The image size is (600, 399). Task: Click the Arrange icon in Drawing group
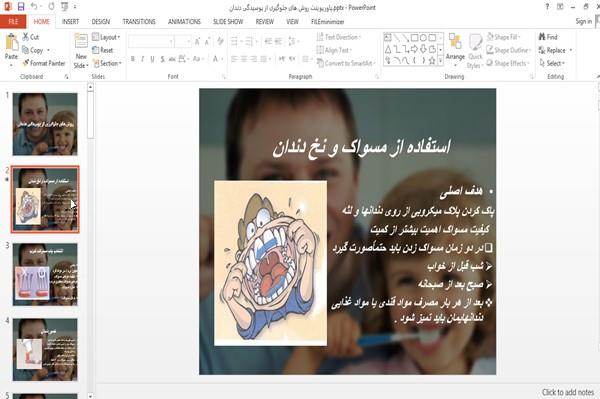(455, 42)
